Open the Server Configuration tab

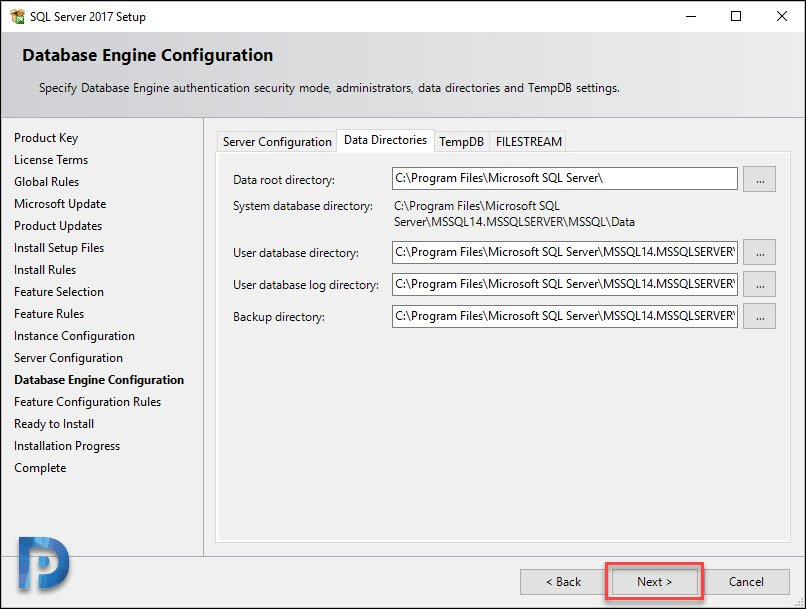pos(277,142)
